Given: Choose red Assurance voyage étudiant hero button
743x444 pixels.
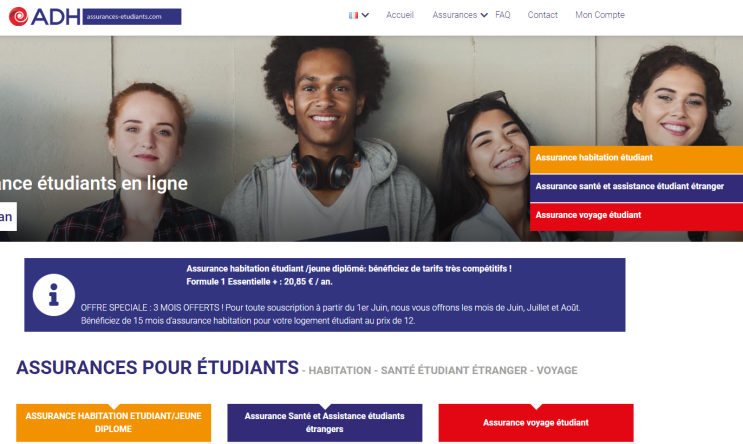Looking at the screenshot, I should (636, 217).
